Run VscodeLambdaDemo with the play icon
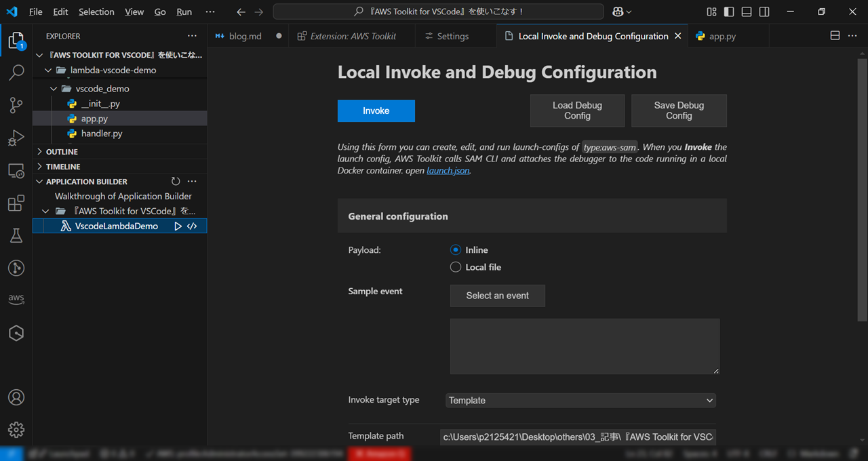 pyautogui.click(x=178, y=226)
